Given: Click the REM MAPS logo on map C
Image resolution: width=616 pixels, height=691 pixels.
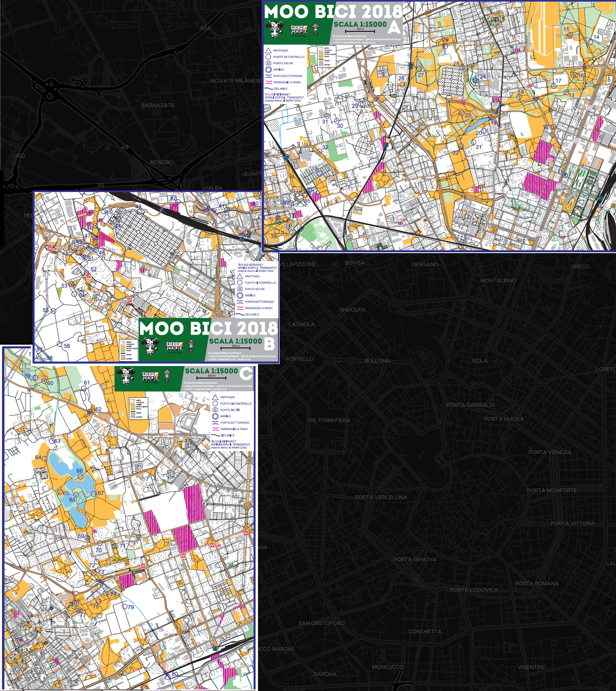Looking at the screenshot, I should (x=150, y=376).
